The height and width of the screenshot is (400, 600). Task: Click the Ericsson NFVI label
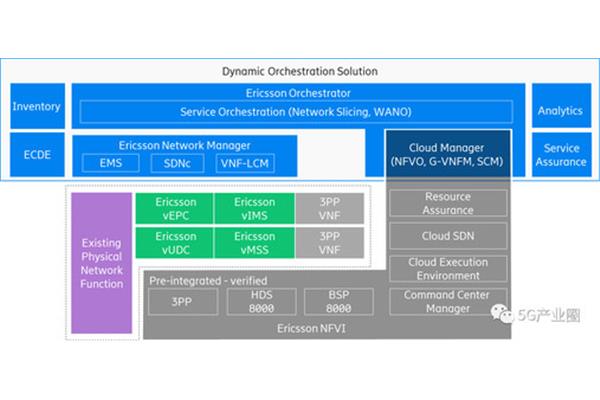coord(311,328)
